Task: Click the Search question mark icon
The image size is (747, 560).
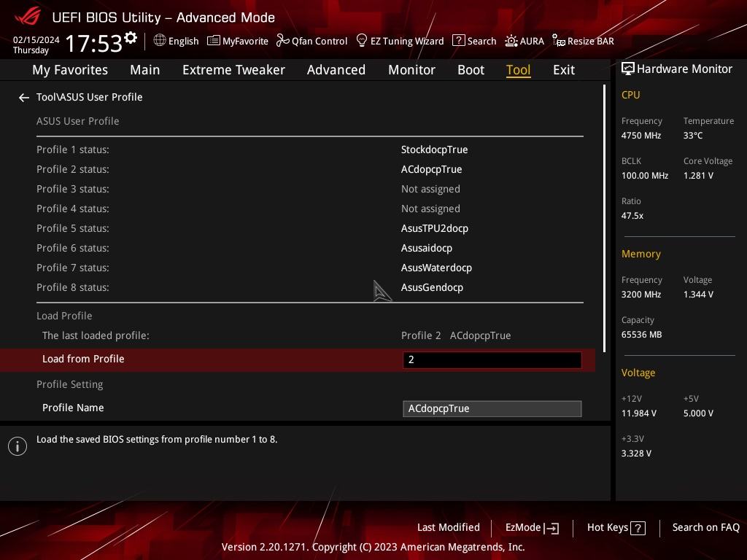Action: click(458, 41)
